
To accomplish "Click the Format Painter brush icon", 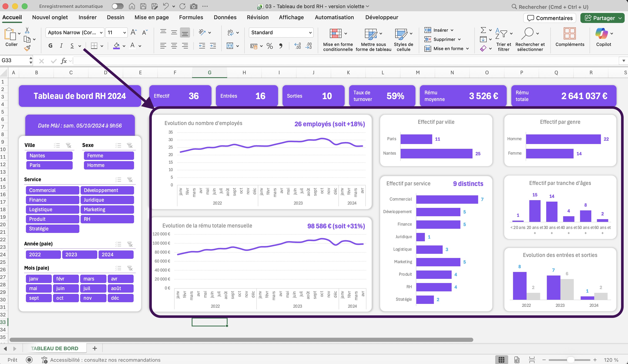I will (x=27, y=48).
